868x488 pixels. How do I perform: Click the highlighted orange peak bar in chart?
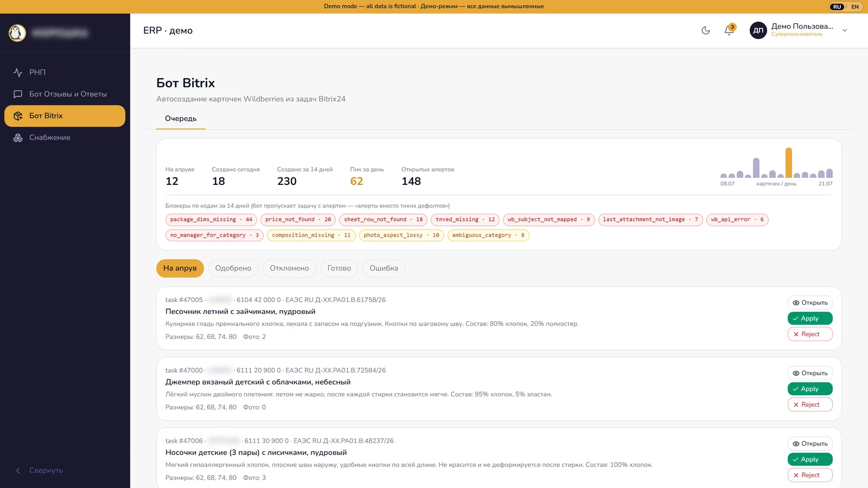[x=789, y=163]
